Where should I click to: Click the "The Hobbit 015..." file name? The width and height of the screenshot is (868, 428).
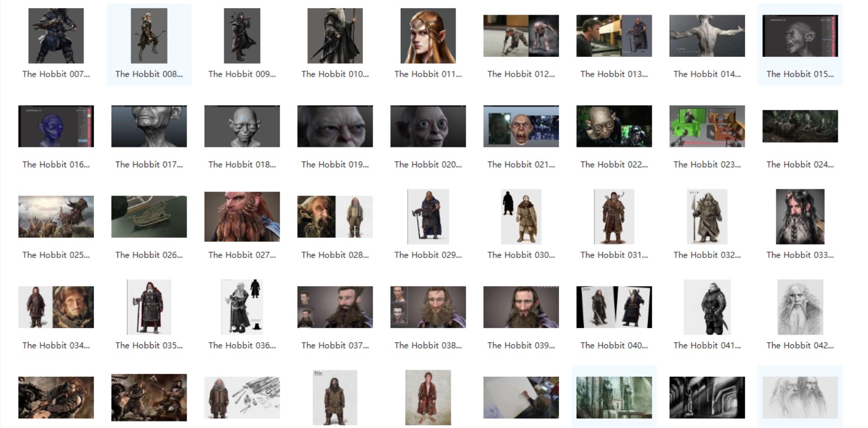[800, 74]
